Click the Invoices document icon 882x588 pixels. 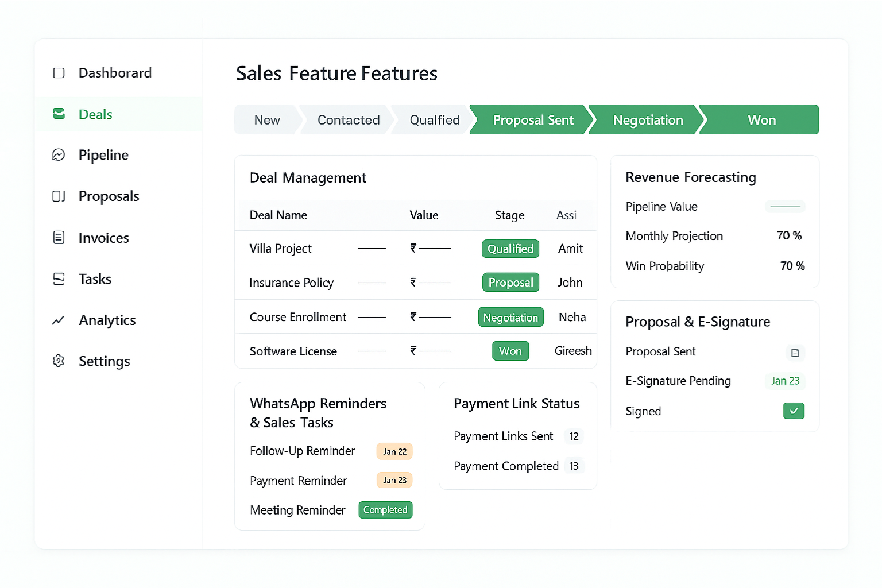(58, 237)
